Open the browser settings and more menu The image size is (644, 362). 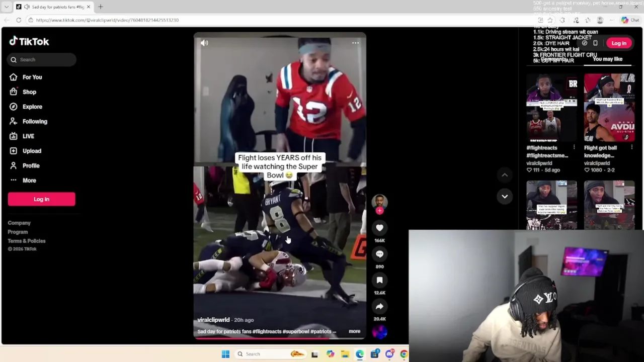click(x=612, y=20)
